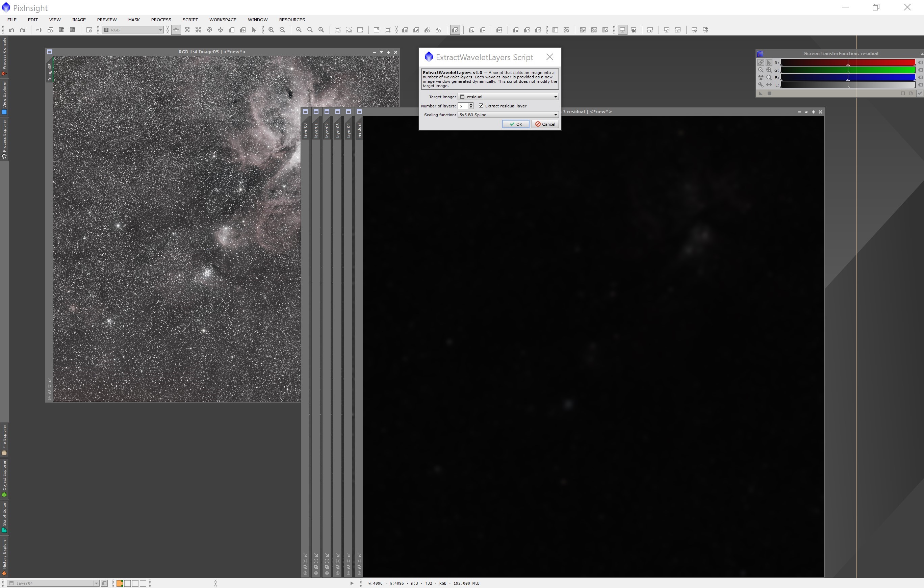Image resolution: width=924 pixels, height=588 pixels.
Task: Open the Process Console side tab
Action: [4, 57]
